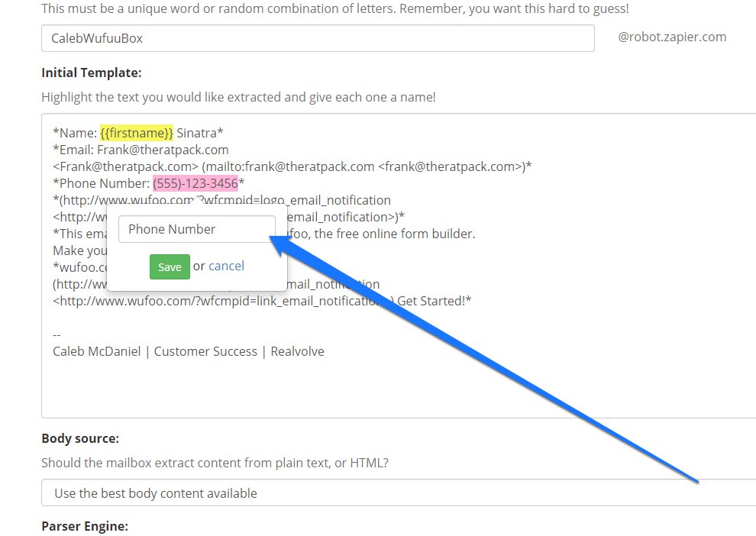Click the cancel link in popup

(x=226, y=266)
